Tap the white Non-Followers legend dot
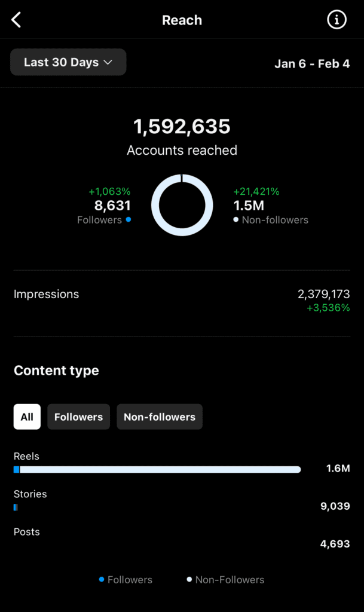The image size is (364, 612). (x=189, y=579)
